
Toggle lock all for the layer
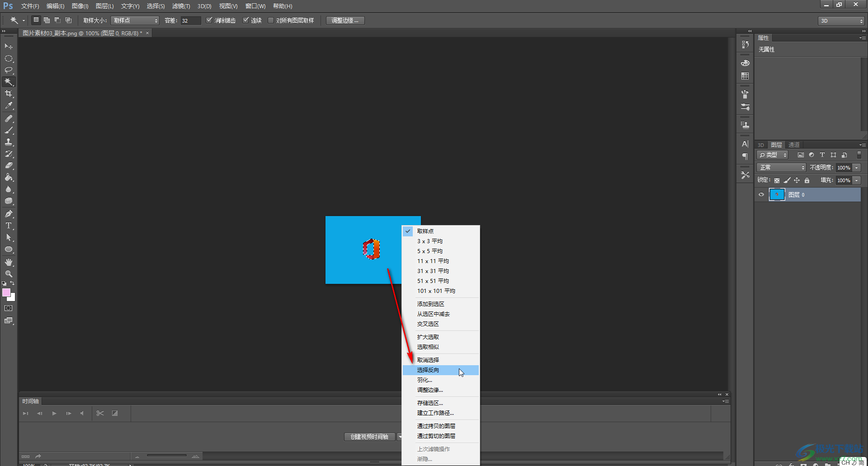click(x=807, y=180)
